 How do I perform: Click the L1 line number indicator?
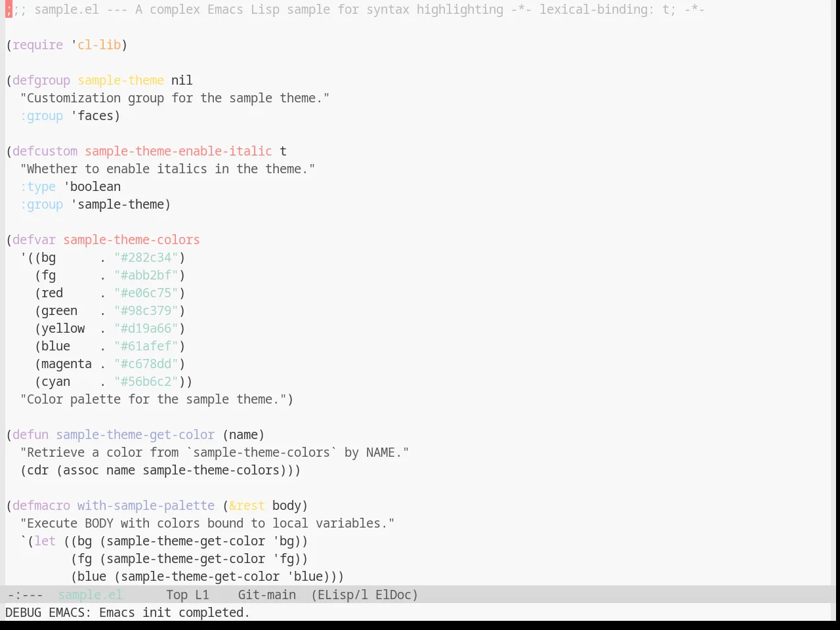(x=202, y=595)
